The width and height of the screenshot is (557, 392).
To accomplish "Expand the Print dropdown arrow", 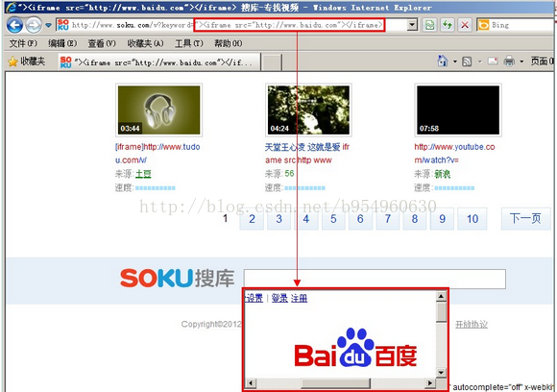I will (x=521, y=61).
